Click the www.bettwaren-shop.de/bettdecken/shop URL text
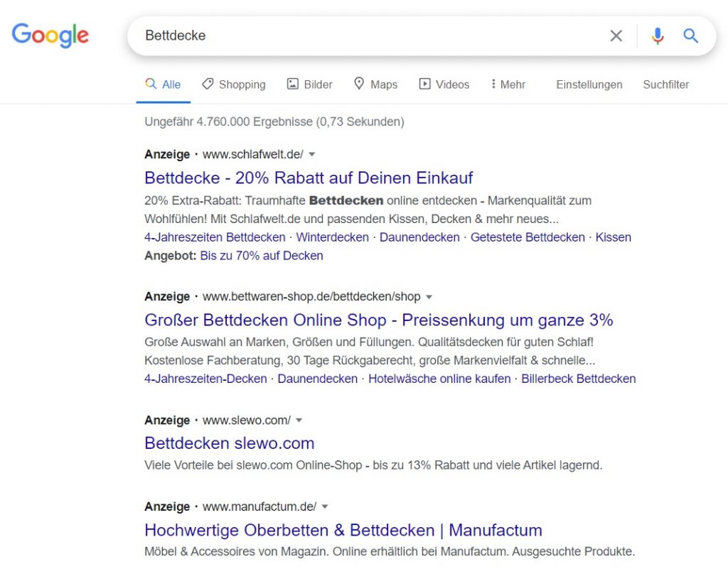728x574 pixels. pos(311,296)
